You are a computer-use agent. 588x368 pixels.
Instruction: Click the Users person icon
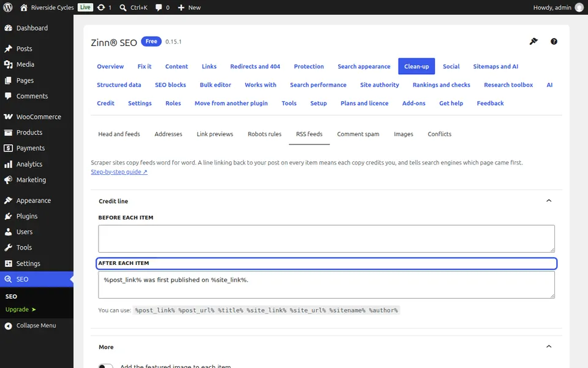click(x=8, y=232)
